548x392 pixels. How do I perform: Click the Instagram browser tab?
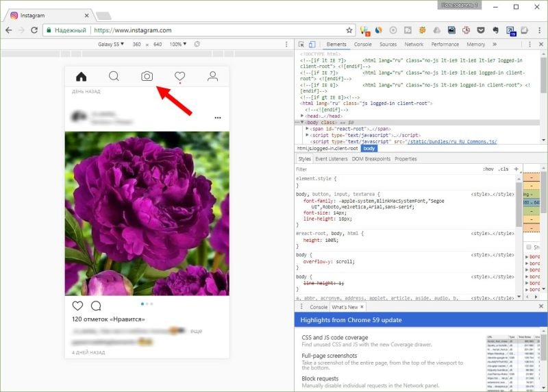click(x=49, y=15)
